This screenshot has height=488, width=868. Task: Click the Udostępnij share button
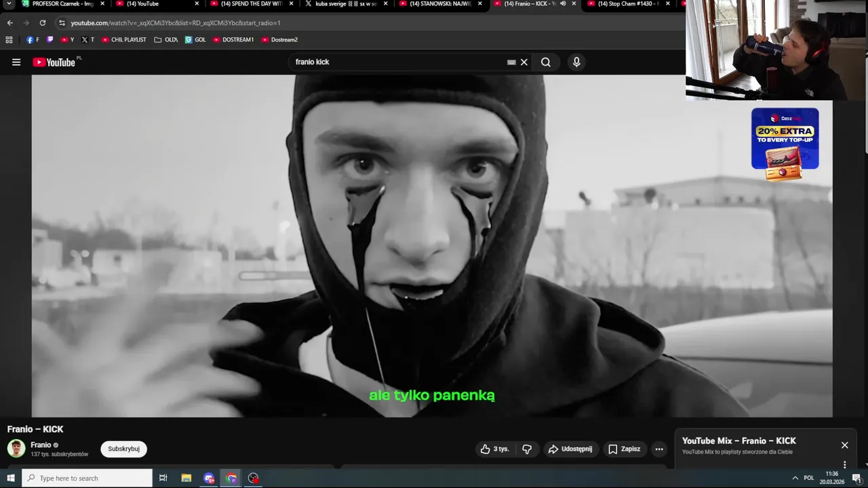pyautogui.click(x=570, y=449)
